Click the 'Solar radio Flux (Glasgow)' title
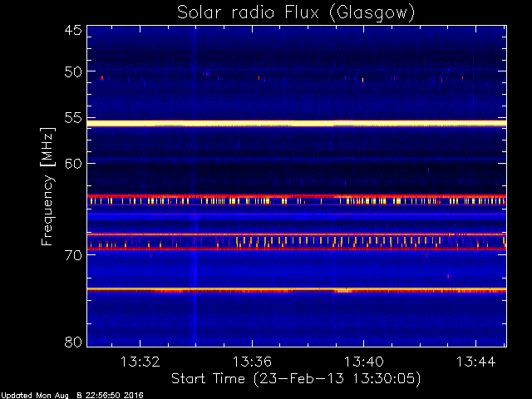532x399 pixels. [x=296, y=13]
